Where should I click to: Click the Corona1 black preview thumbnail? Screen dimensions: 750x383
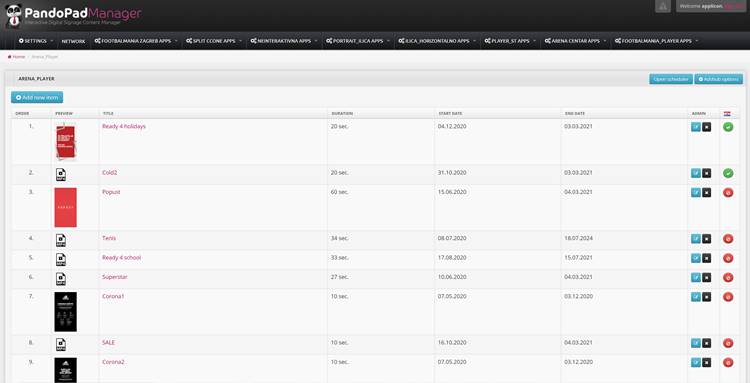(66, 312)
